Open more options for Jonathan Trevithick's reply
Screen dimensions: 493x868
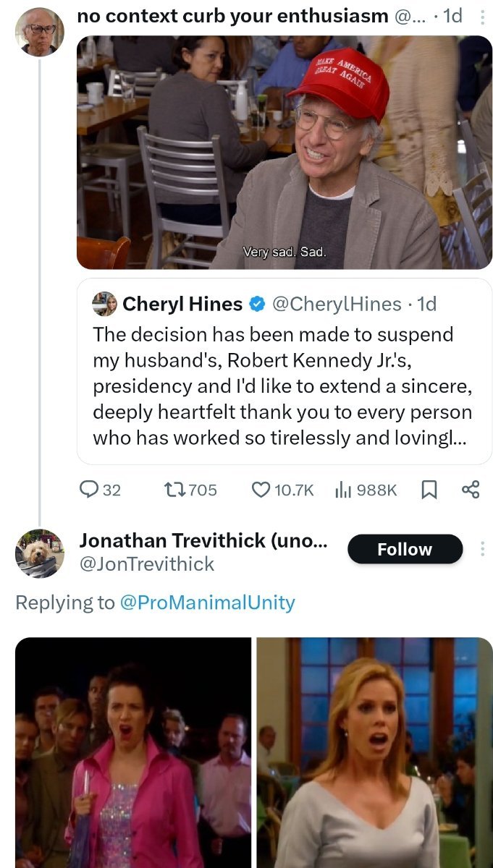[x=483, y=549]
